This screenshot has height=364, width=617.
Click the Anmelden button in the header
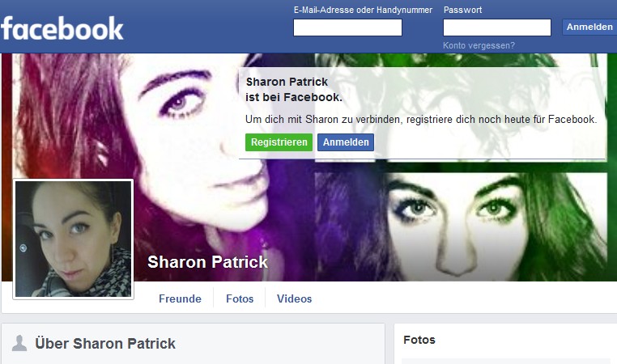click(589, 28)
